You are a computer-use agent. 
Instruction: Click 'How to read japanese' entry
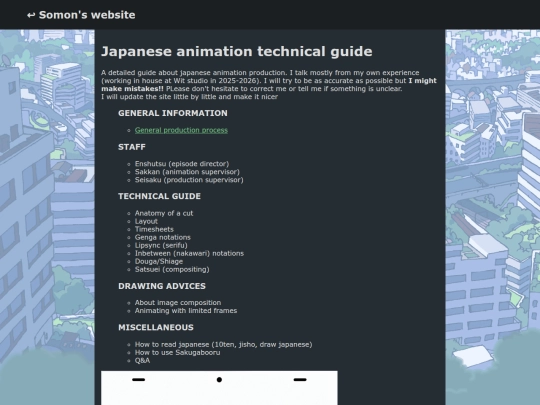click(x=224, y=344)
